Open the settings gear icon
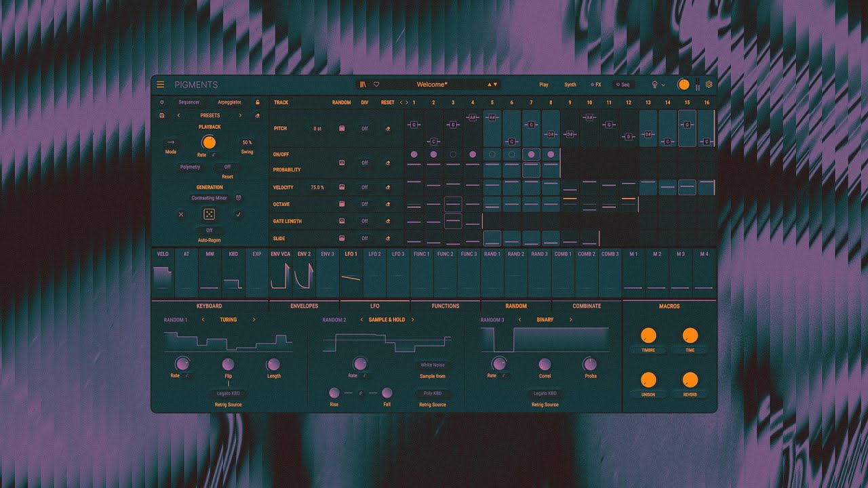The image size is (868, 488). click(709, 85)
